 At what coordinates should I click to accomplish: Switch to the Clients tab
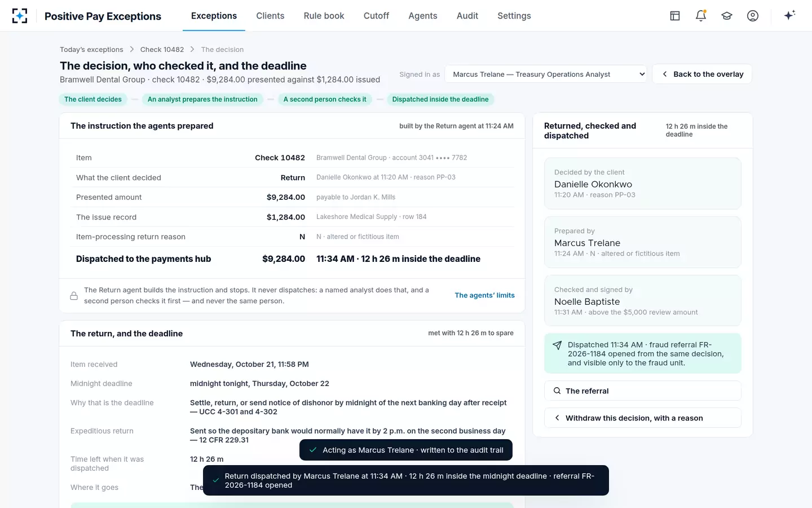tap(270, 16)
